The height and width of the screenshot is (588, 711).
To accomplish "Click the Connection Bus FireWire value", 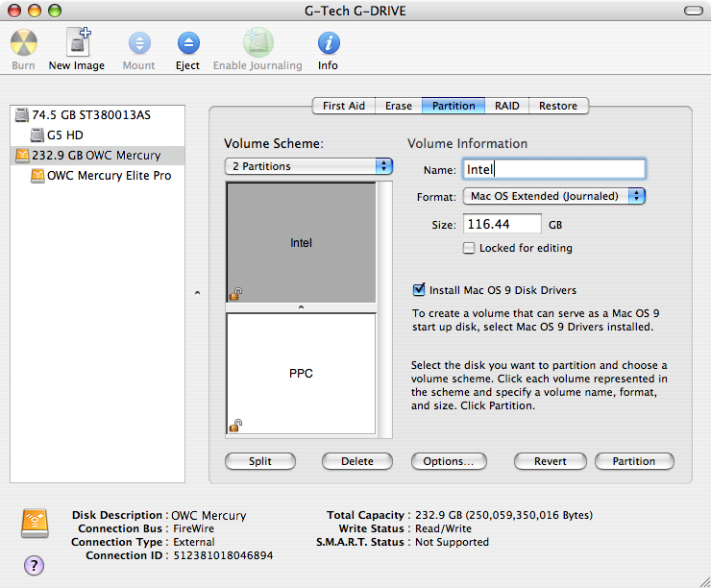I will [x=194, y=528].
